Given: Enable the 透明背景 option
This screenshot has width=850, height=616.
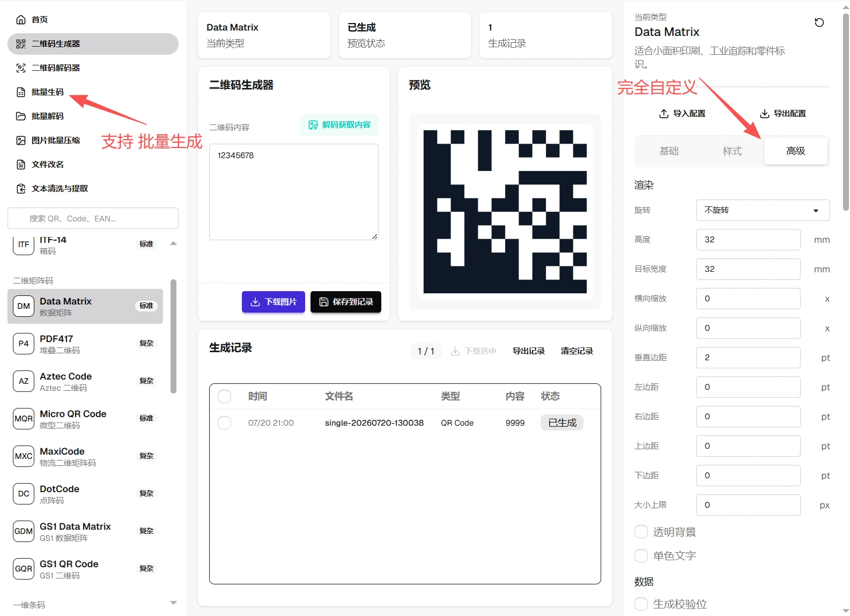Looking at the screenshot, I should click(641, 532).
